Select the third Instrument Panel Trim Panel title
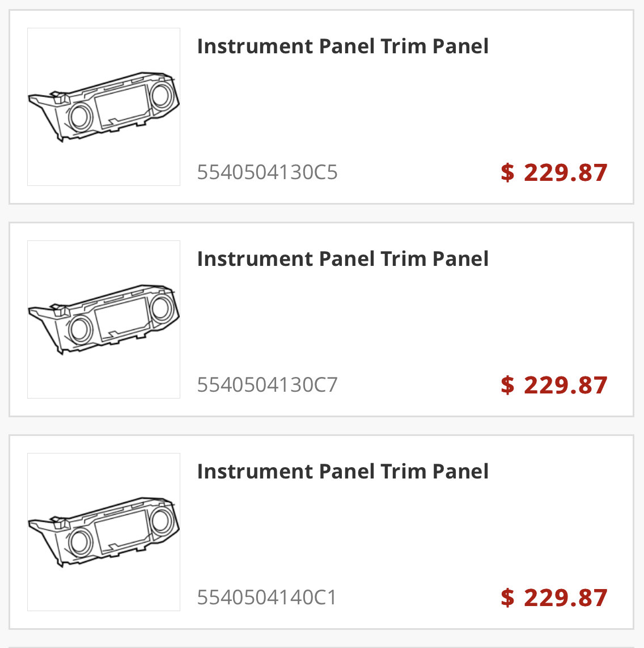This screenshot has width=644, height=648. click(x=342, y=471)
